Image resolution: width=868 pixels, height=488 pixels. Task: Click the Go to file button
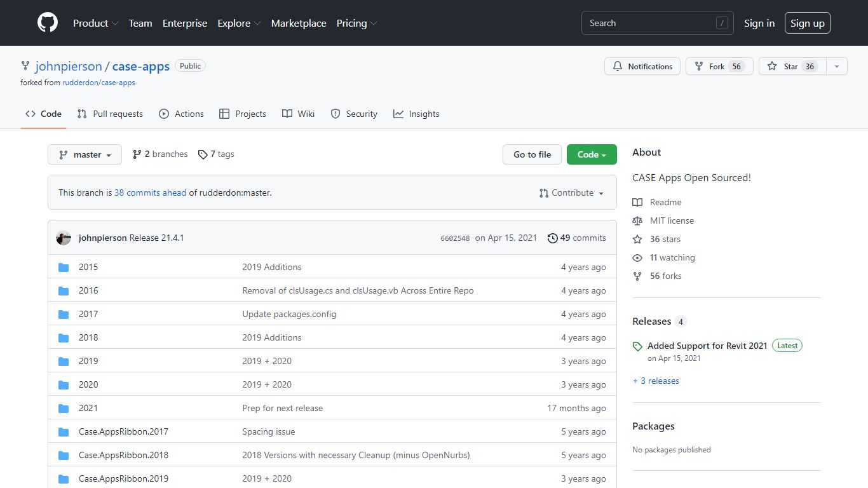click(x=532, y=154)
